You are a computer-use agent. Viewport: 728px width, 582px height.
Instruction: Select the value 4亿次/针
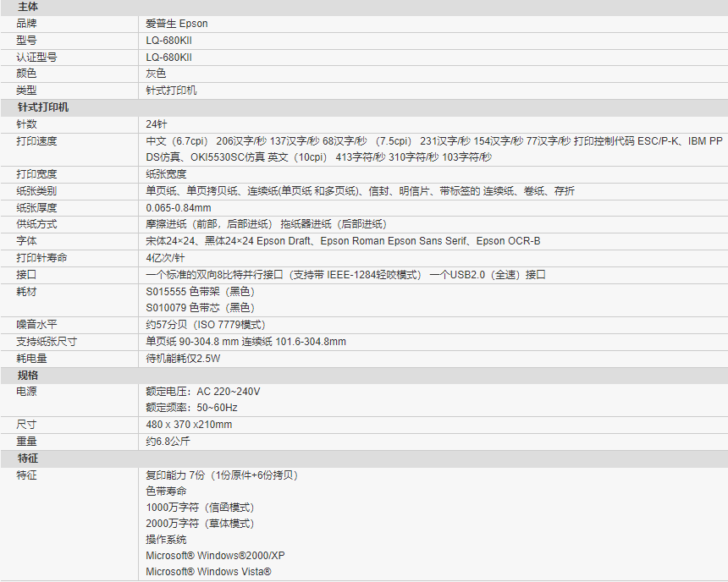click(x=165, y=257)
